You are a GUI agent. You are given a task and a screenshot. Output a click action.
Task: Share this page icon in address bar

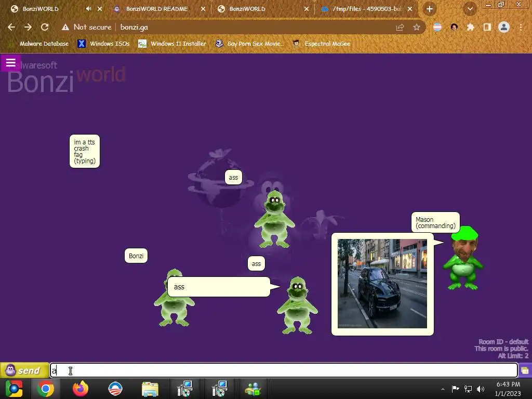[400, 27]
